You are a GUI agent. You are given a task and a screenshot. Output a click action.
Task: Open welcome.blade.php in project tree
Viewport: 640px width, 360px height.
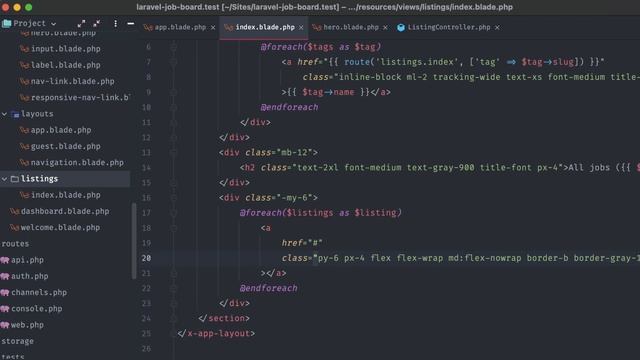click(60, 227)
